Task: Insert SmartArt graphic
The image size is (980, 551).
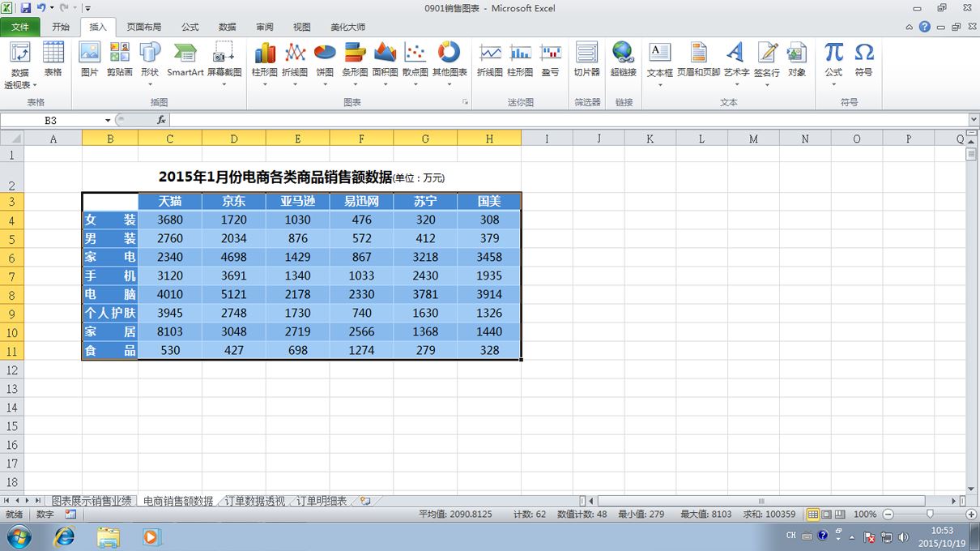Action: click(x=185, y=61)
